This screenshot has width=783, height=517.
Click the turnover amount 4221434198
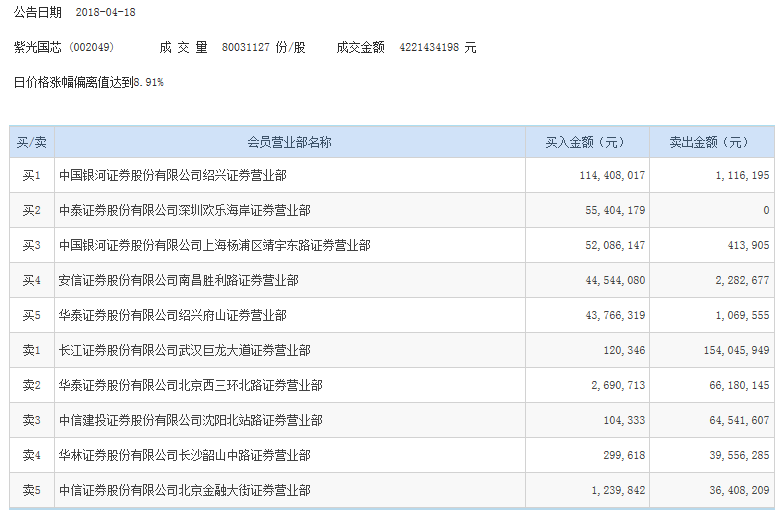(x=429, y=47)
